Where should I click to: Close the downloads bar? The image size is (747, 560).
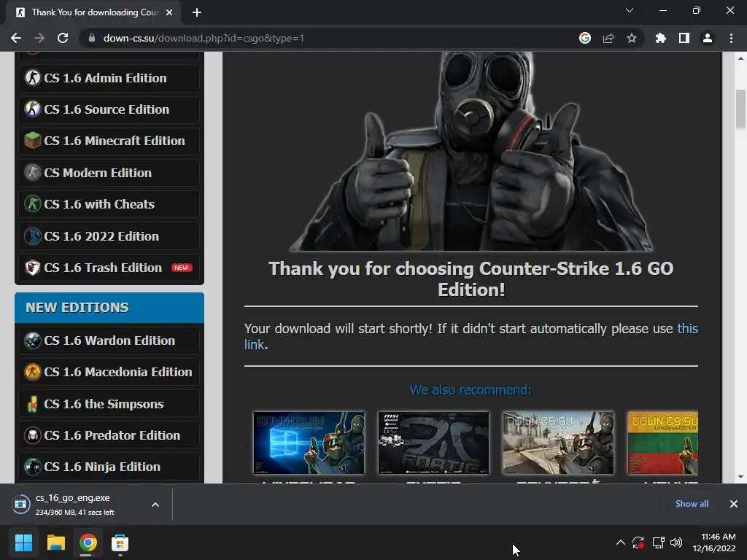coord(734,503)
